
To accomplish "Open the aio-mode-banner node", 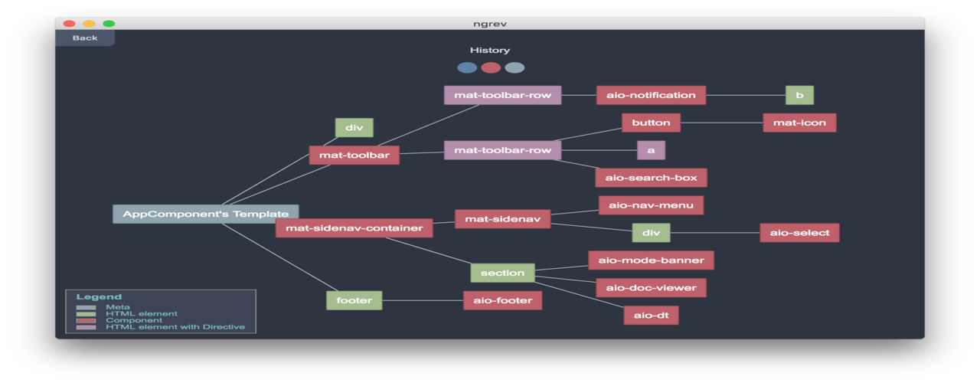I will pos(651,260).
